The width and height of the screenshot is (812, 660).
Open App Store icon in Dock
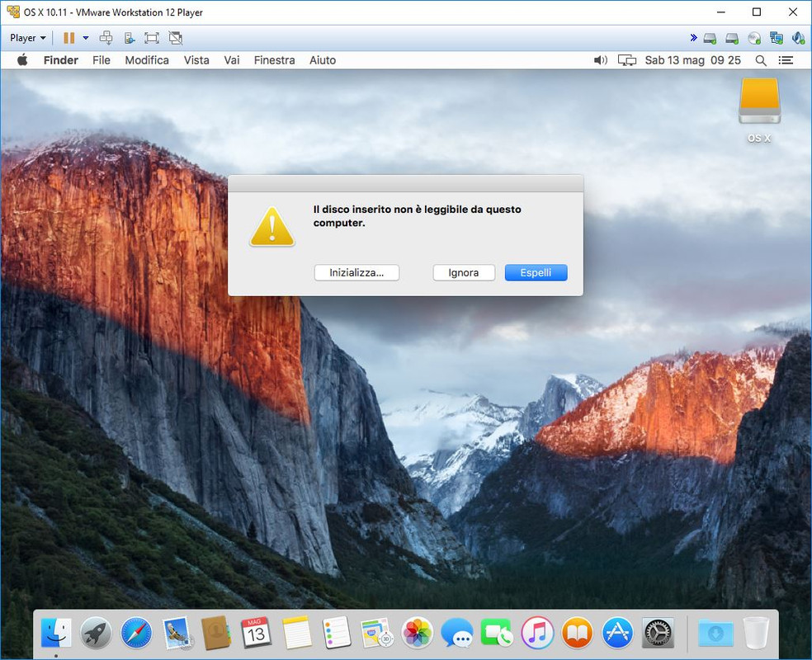point(617,632)
